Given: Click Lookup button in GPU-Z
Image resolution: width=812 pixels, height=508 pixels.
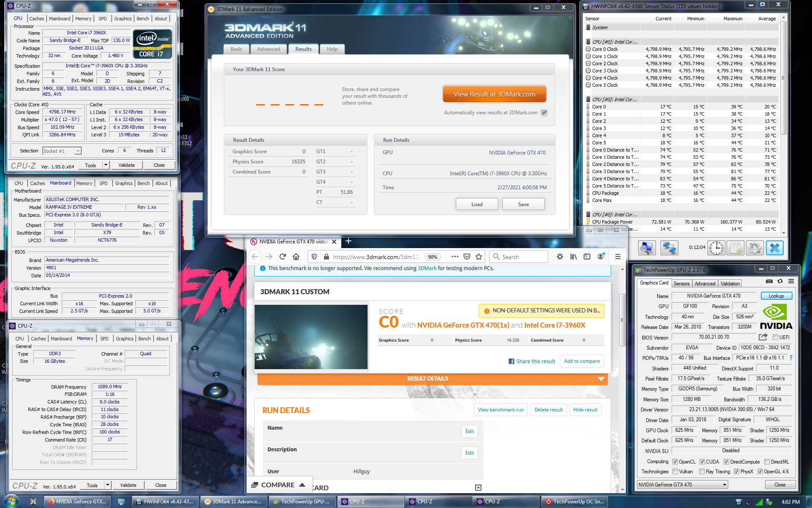Looking at the screenshot, I should point(776,296).
